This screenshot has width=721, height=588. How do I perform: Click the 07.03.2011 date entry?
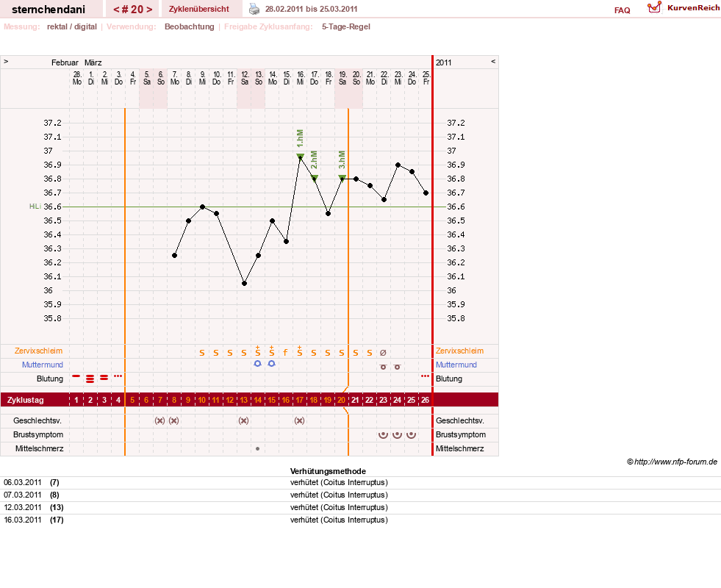23,495
